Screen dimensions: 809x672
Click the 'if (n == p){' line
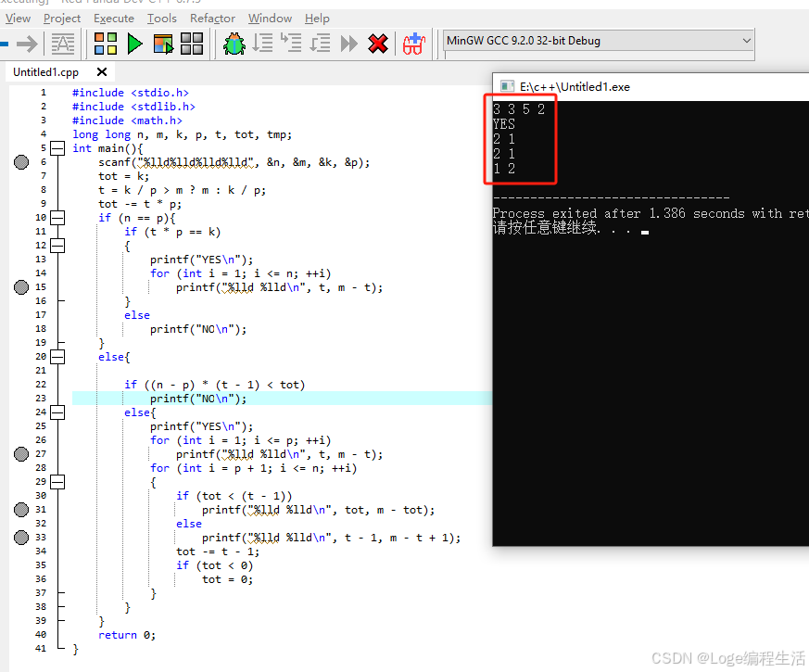click(x=137, y=219)
